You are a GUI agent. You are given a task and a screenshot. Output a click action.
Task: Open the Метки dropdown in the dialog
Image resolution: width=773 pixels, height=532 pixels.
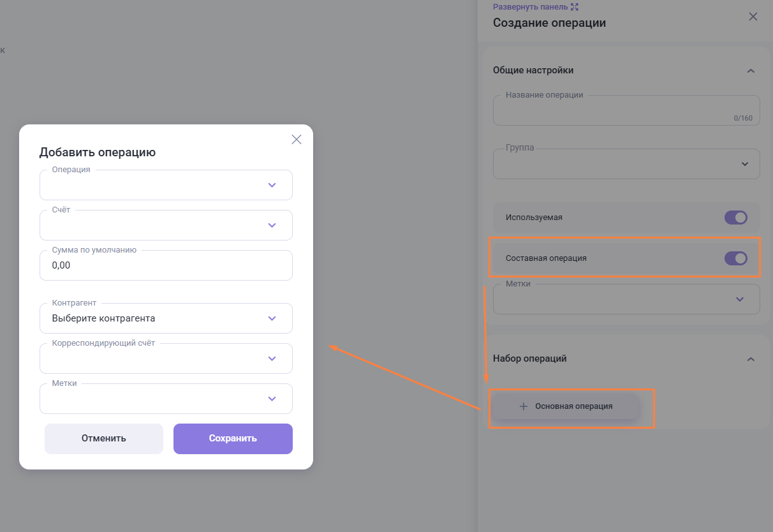[272, 399]
